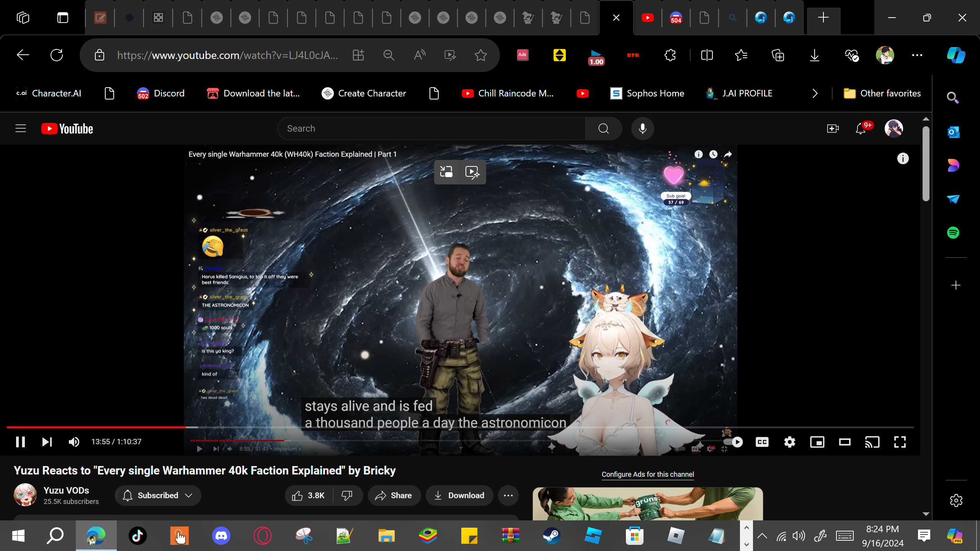Submit search with magnifier button
Image resolution: width=980 pixels, height=551 pixels.
tap(604, 129)
